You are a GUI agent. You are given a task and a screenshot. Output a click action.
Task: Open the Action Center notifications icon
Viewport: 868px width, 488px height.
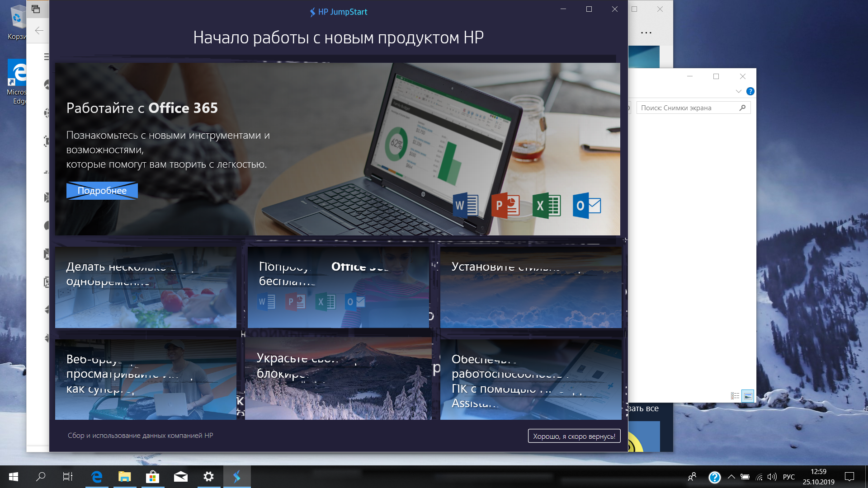point(849,477)
